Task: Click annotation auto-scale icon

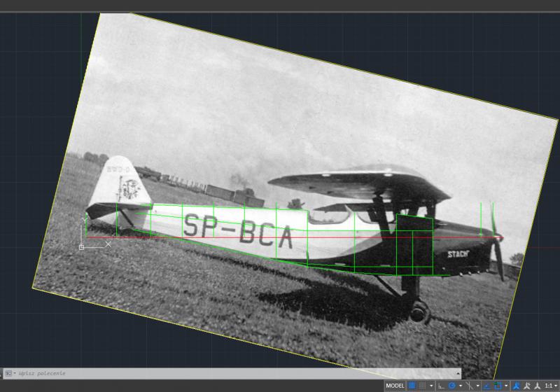Action: [526, 386]
